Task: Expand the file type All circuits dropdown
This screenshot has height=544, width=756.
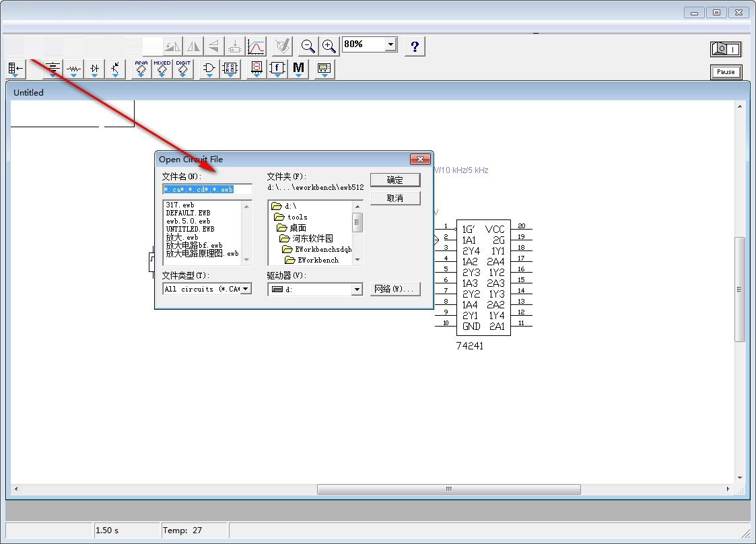Action: (246, 289)
